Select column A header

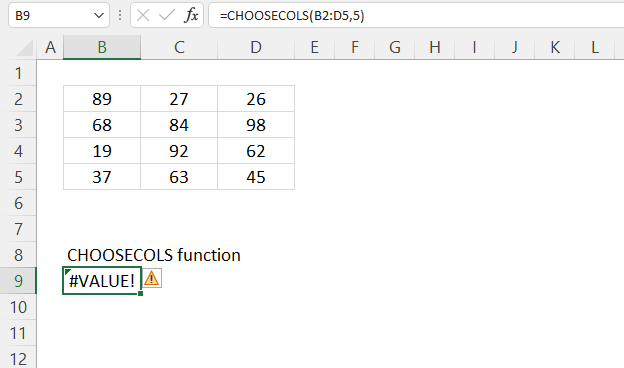pos(50,48)
